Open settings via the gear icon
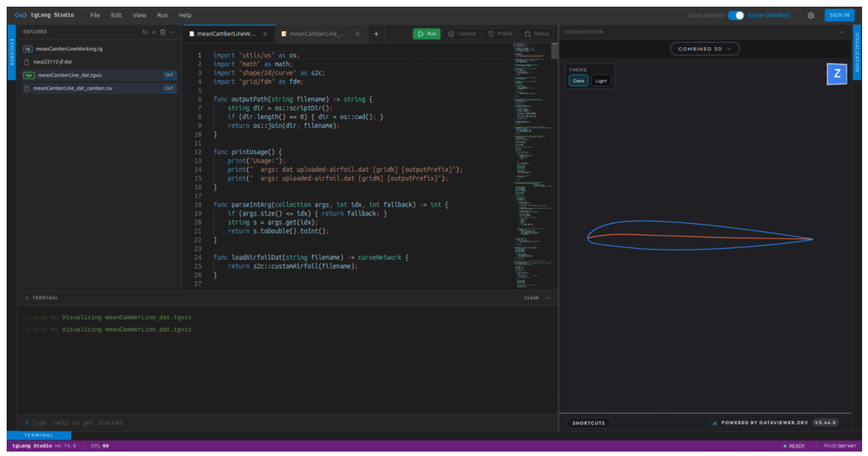Image resolution: width=868 pixels, height=456 pixels. (x=811, y=16)
